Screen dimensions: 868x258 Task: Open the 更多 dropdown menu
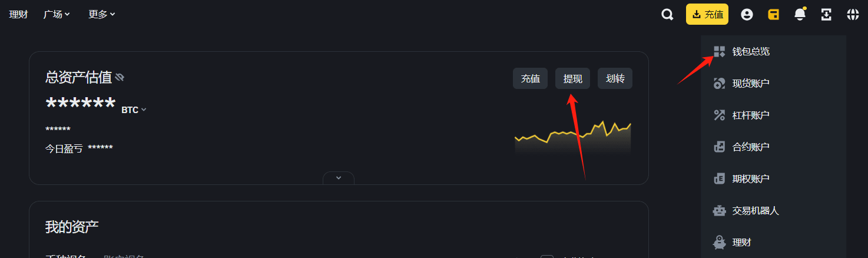pos(102,14)
